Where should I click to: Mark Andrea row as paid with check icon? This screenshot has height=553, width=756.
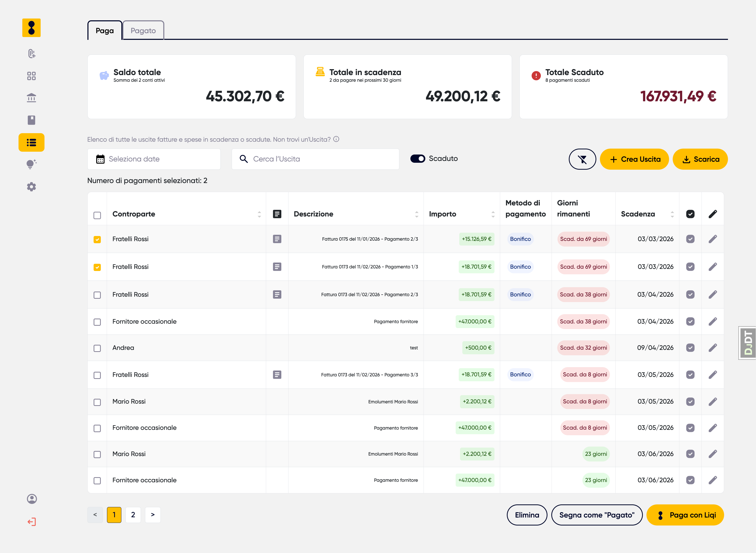tap(690, 348)
